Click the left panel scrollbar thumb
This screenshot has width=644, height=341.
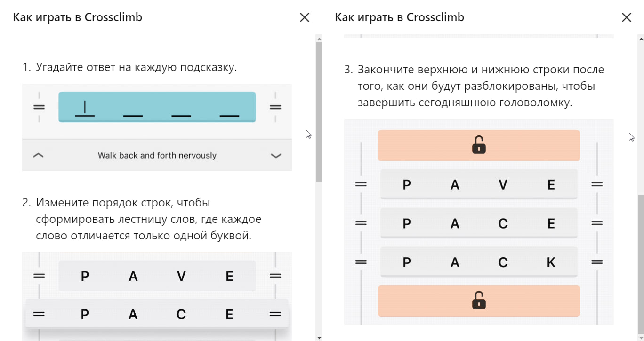319,112
